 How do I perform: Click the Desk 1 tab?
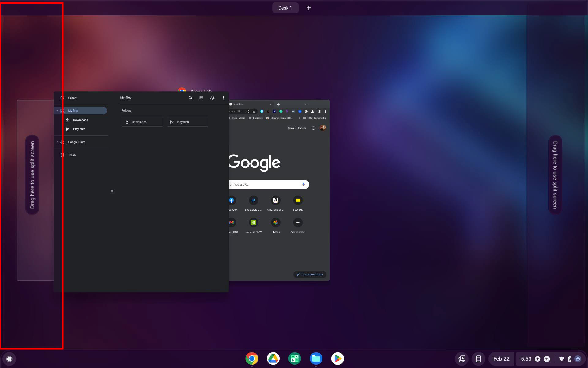(285, 8)
